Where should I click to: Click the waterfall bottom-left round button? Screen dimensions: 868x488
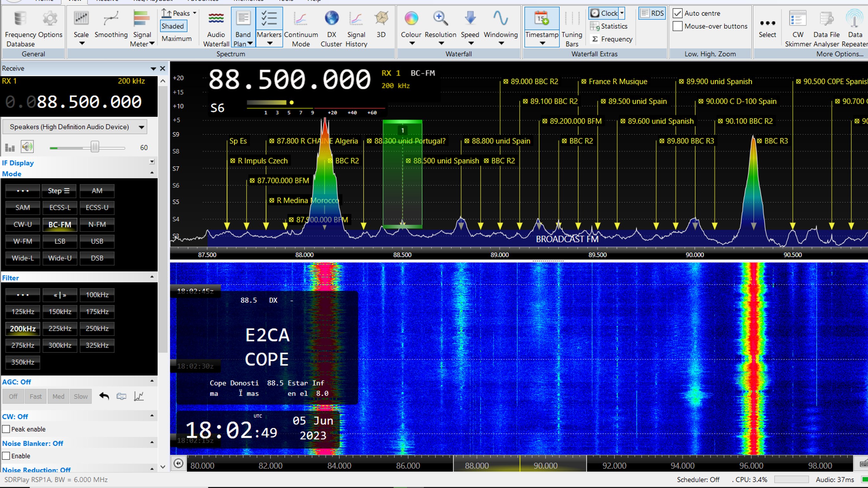click(x=178, y=464)
